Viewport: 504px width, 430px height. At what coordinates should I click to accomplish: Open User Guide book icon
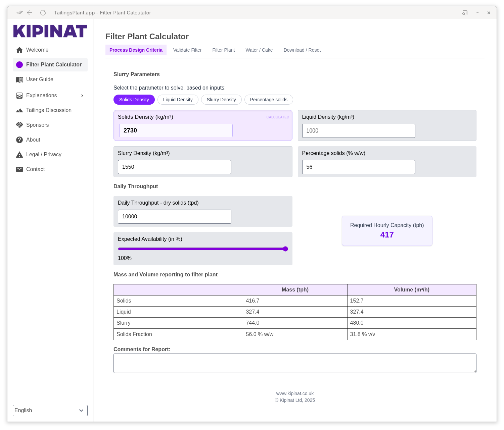[19, 79]
